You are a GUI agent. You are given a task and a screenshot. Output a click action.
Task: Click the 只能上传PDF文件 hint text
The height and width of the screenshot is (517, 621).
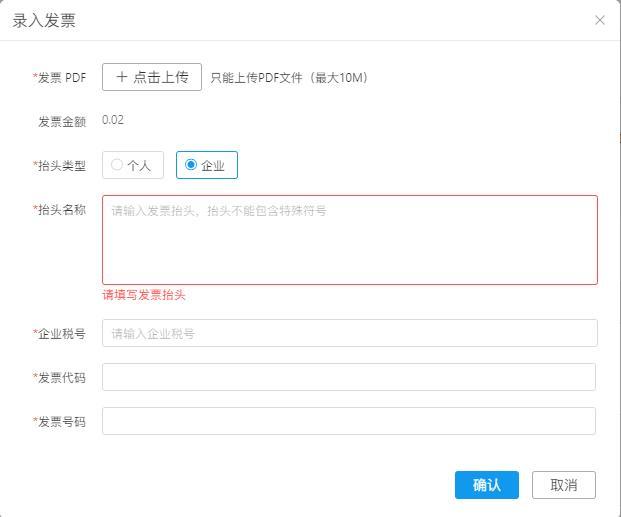pos(289,77)
